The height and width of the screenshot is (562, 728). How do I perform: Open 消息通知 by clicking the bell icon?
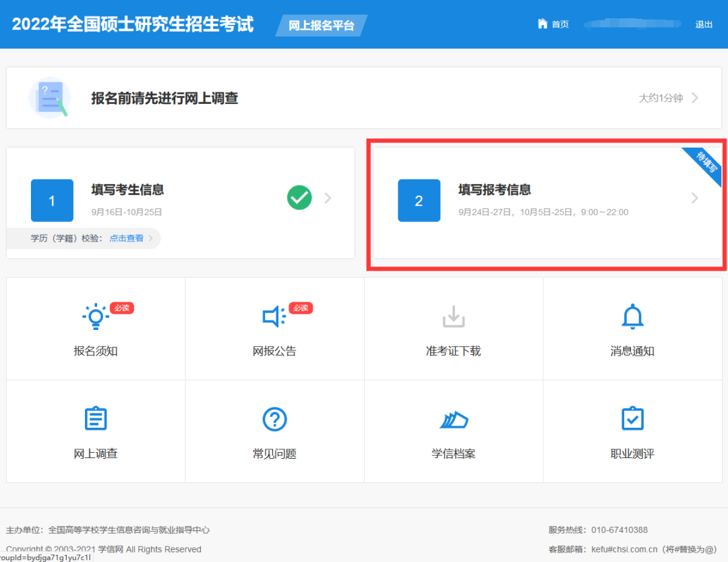632,314
